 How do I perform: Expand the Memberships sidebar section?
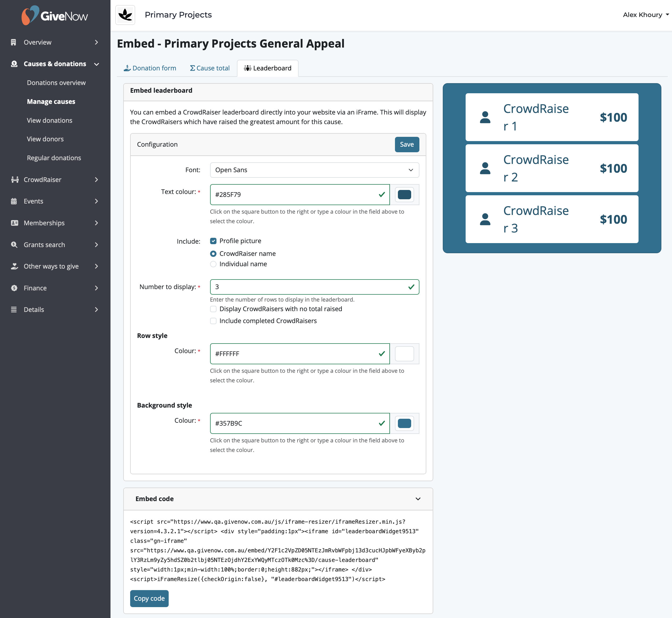coord(96,223)
